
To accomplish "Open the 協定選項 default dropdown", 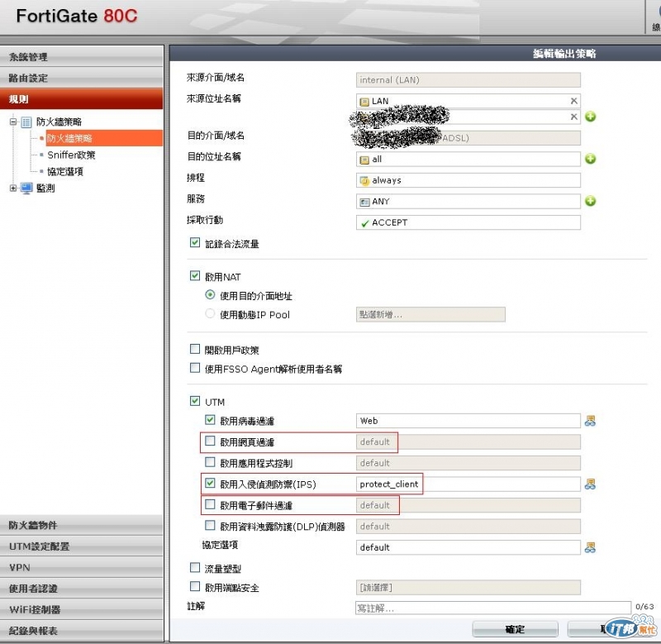I will point(468,547).
